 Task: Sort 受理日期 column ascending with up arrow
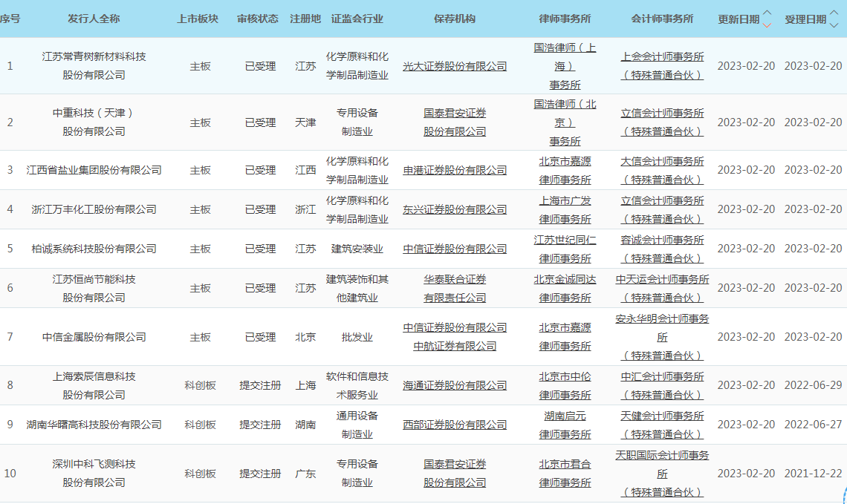coord(834,13)
